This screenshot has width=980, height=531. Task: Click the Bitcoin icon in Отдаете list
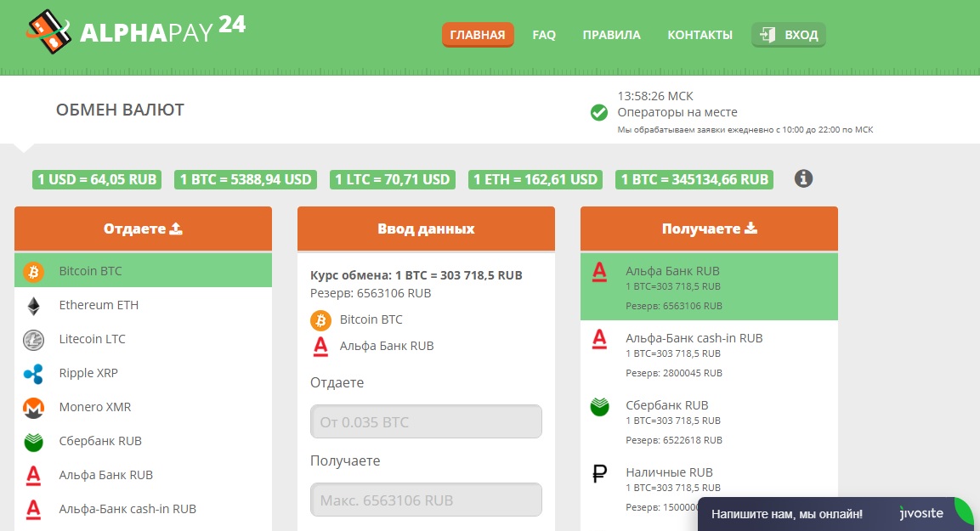point(33,271)
